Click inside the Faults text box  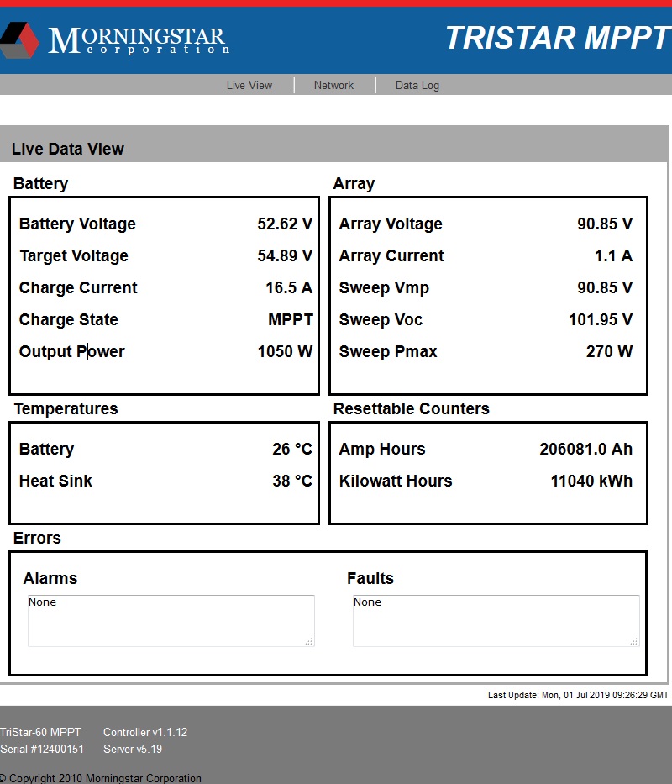(x=496, y=621)
